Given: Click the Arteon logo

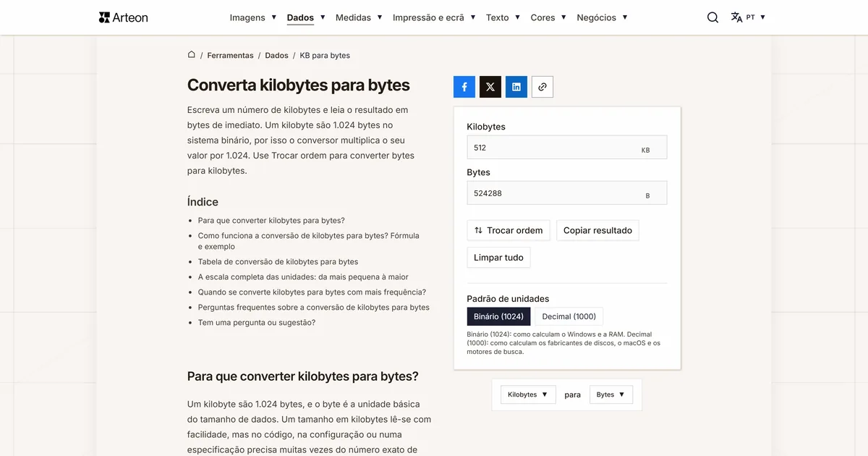Looking at the screenshot, I should 123,17.
